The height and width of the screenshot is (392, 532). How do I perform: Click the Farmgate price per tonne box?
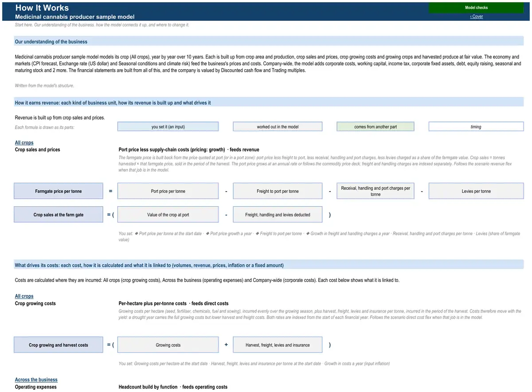coord(59,191)
